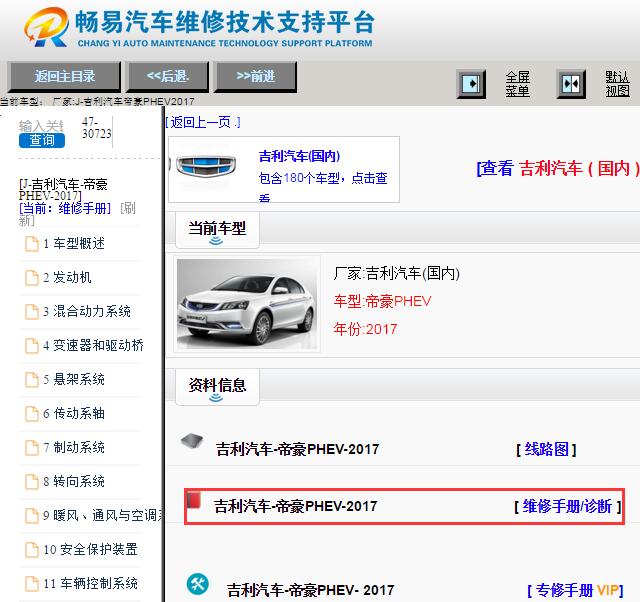Click the blue 查询 search button
This screenshot has width=640, height=602.
pyautogui.click(x=42, y=140)
